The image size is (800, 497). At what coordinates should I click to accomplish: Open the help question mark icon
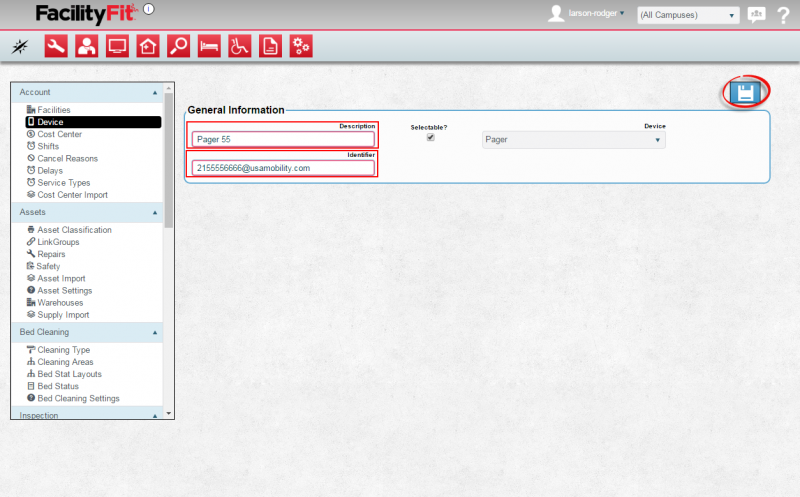[783, 15]
